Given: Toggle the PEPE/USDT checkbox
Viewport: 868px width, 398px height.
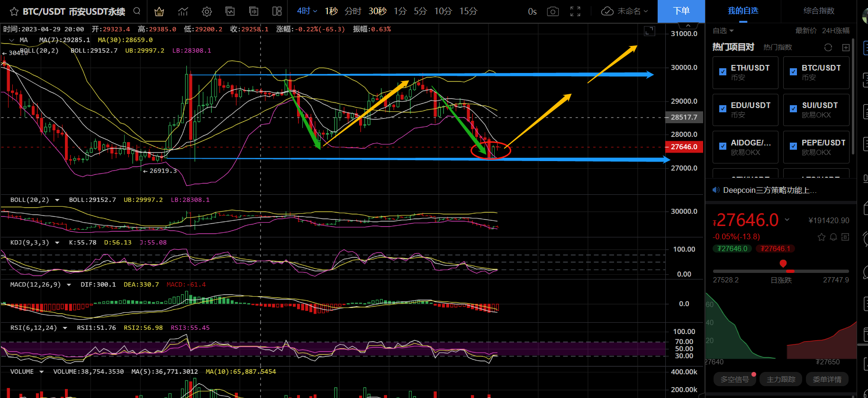Looking at the screenshot, I should [x=793, y=146].
